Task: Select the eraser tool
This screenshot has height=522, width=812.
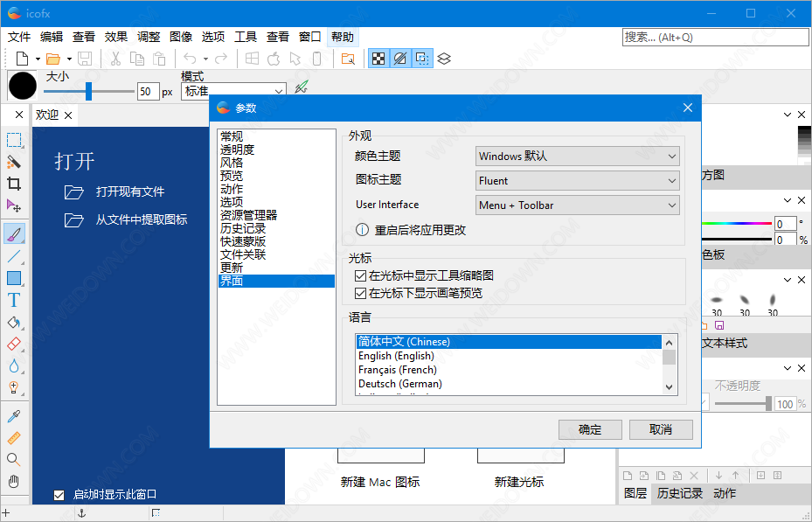Action: 14,344
